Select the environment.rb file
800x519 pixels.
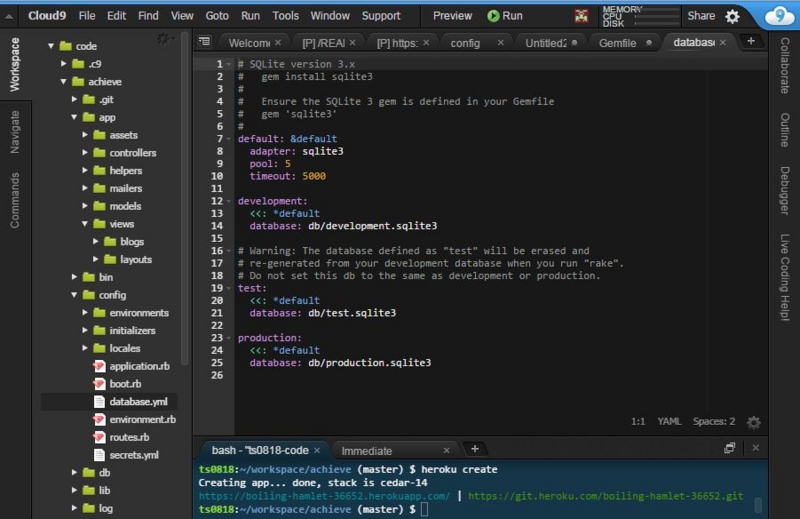142,419
